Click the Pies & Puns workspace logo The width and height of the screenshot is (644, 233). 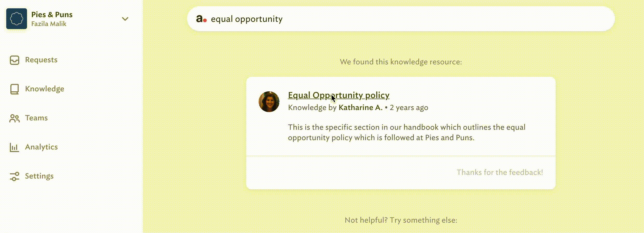click(17, 19)
